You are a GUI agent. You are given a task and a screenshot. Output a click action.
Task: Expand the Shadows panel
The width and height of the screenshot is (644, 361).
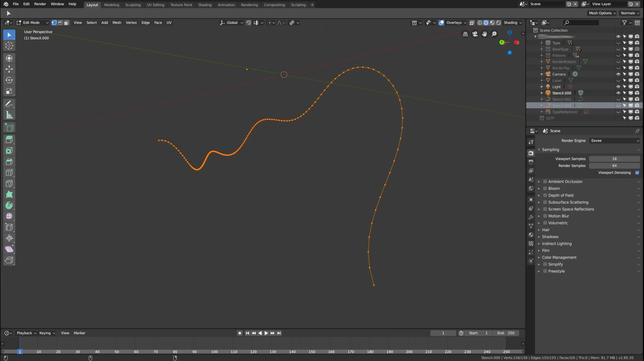550,237
